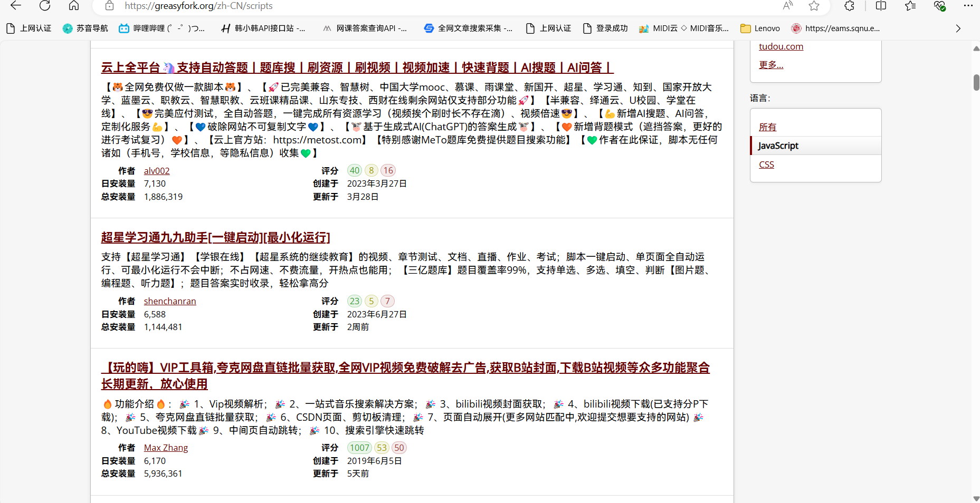Screen dimensions: 980x503
Task: Open the 超星学习通九九助手 script link
Action: (x=215, y=237)
